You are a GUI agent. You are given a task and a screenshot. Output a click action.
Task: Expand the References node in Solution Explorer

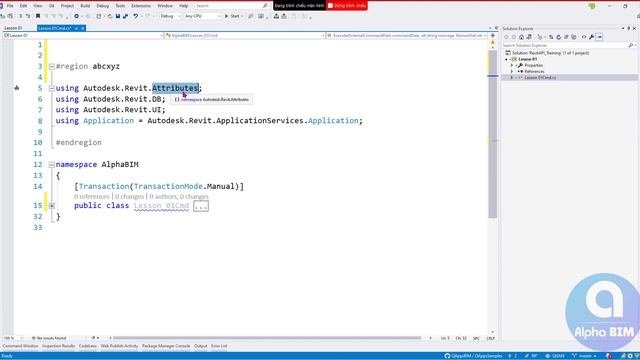[512, 71]
